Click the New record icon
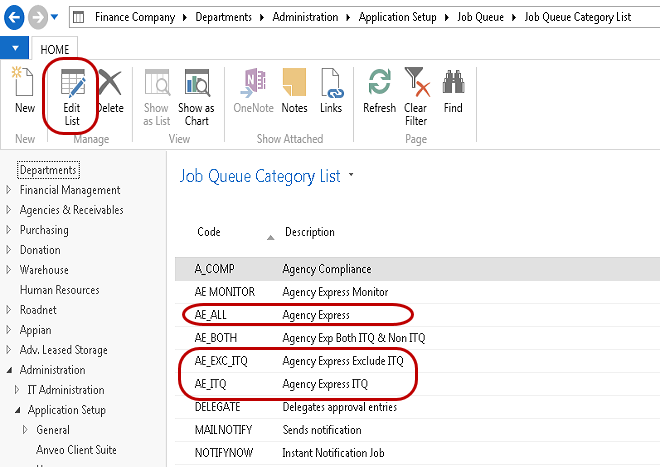This screenshot has width=660, height=467. coord(24,91)
